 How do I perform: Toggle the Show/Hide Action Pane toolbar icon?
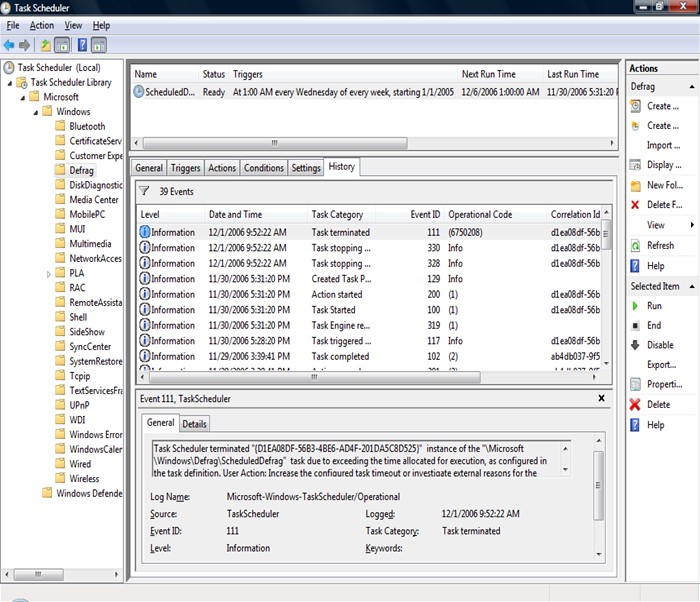pos(99,45)
